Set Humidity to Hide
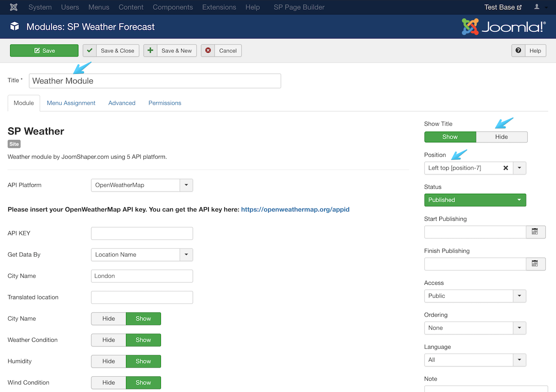556x392 pixels. click(x=108, y=361)
